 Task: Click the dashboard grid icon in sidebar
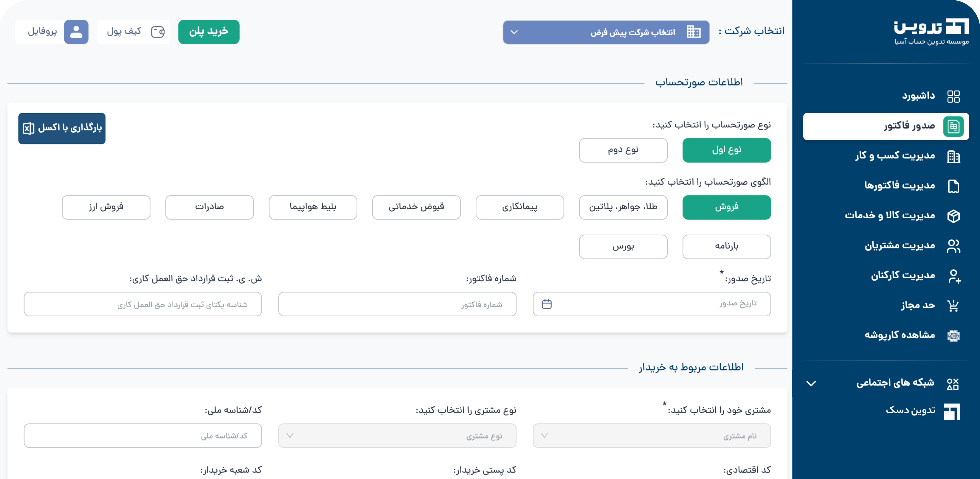coord(953,96)
